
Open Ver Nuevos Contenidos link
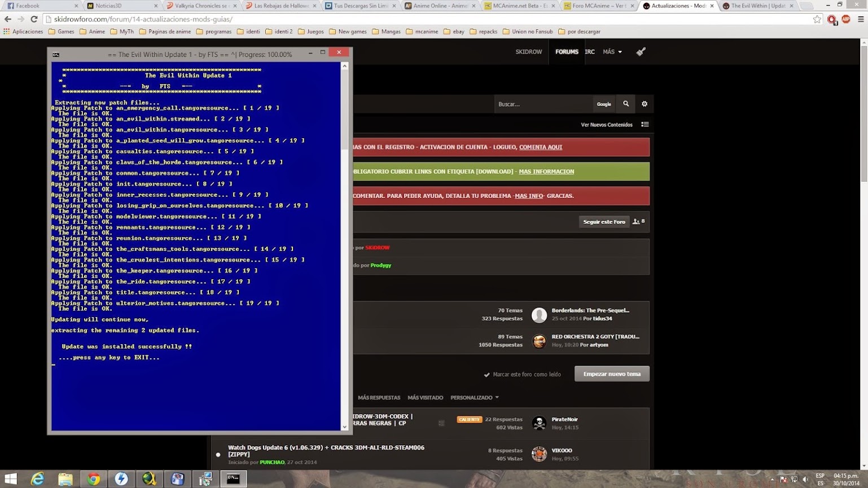pyautogui.click(x=607, y=125)
